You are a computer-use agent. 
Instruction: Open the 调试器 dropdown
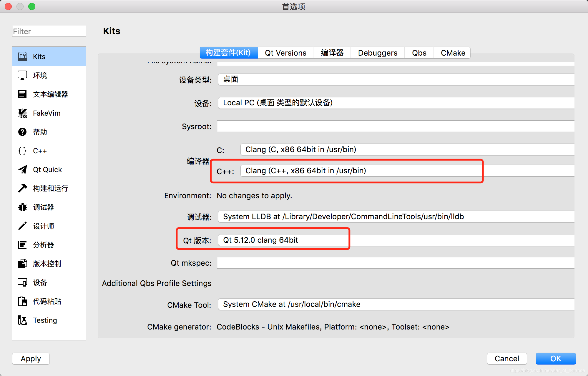tap(343, 216)
